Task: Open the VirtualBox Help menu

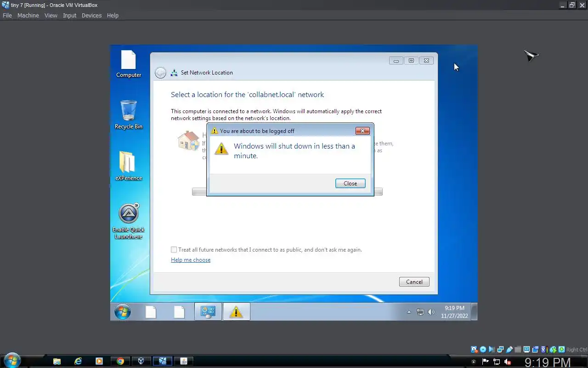Action: coord(113,15)
